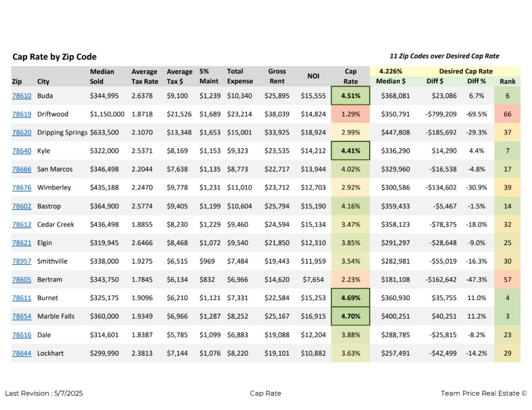Select Driftwood cap rate cell 1.29%

pyautogui.click(x=351, y=114)
